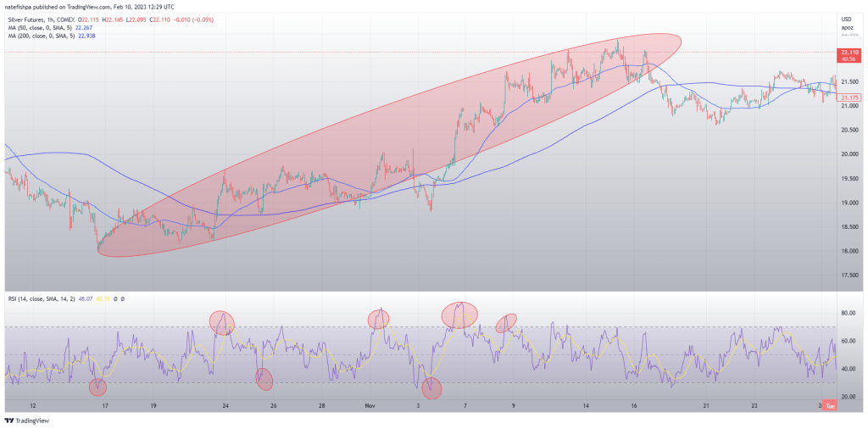Click the apoz unit label on price axis

pyautogui.click(x=846, y=28)
